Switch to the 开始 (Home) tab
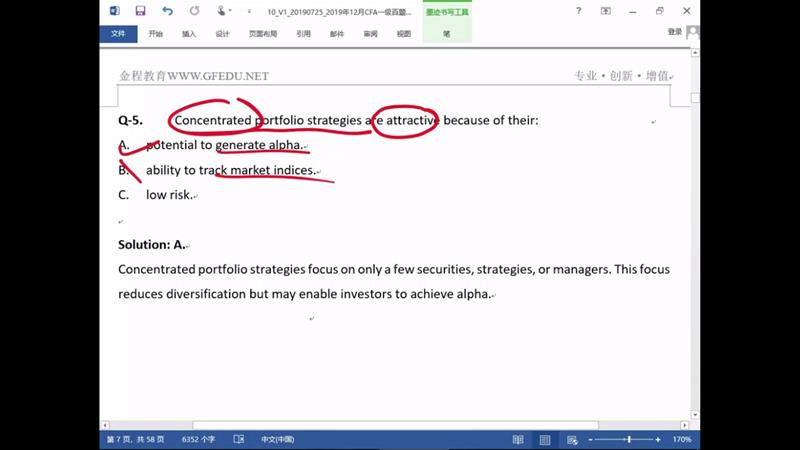Viewport: 800px width, 450px height. point(156,34)
